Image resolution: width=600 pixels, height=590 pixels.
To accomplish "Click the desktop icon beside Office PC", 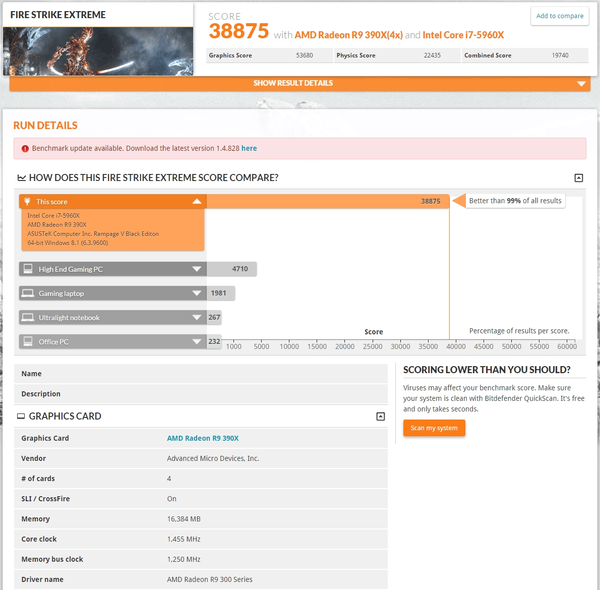I will click(28, 341).
